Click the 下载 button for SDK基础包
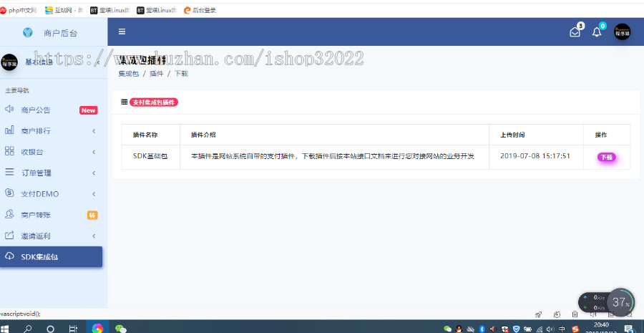 607,157
